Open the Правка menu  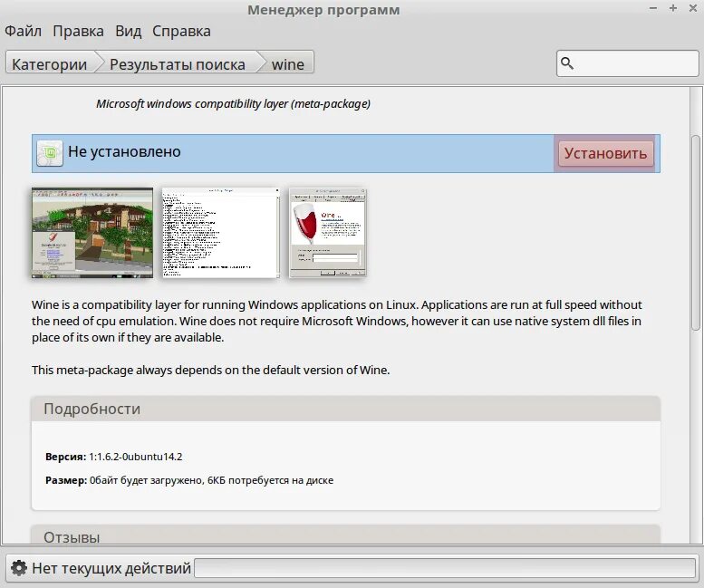pos(78,31)
